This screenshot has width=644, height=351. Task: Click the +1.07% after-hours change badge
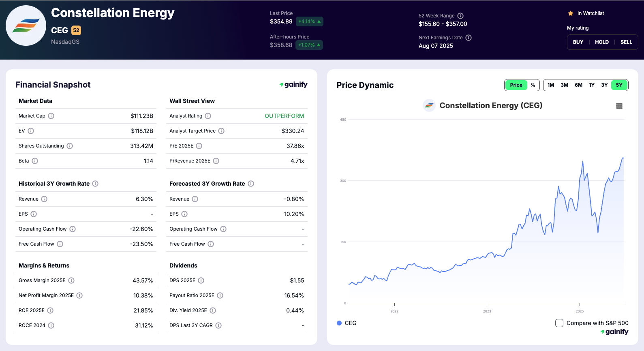pos(309,45)
